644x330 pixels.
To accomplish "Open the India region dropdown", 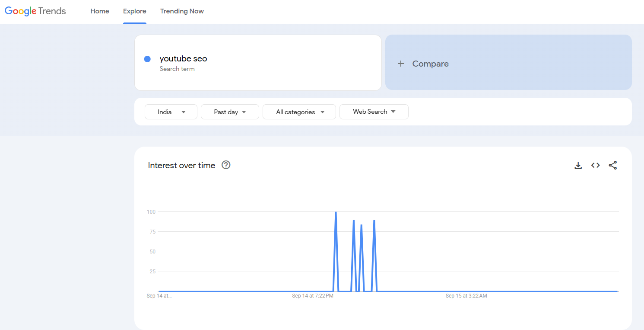I will pyautogui.click(x=171, y=112).
